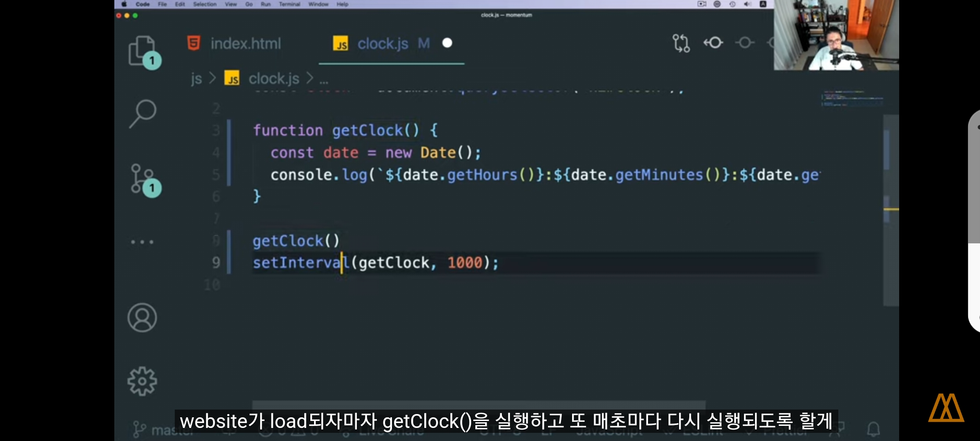Expand the js folder breadcrumb

point(196,78)
